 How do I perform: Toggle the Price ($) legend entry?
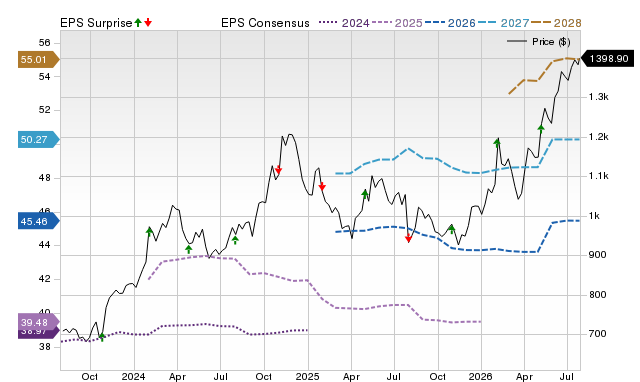538,42
